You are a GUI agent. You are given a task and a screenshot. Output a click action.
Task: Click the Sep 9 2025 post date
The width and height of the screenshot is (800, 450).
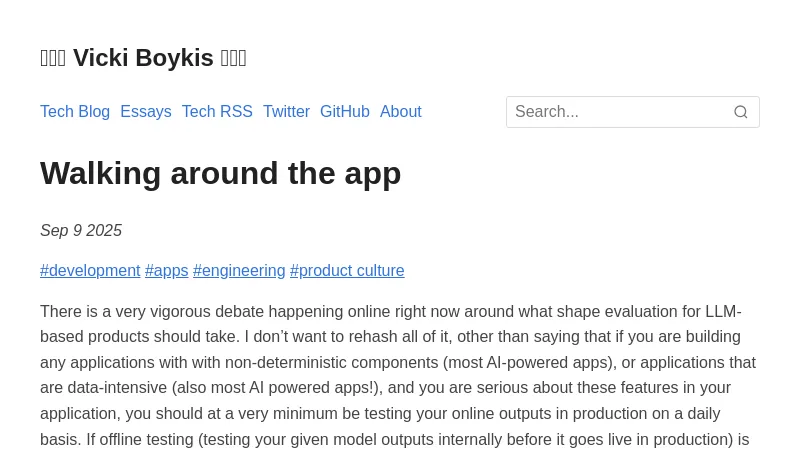point(81,231)
